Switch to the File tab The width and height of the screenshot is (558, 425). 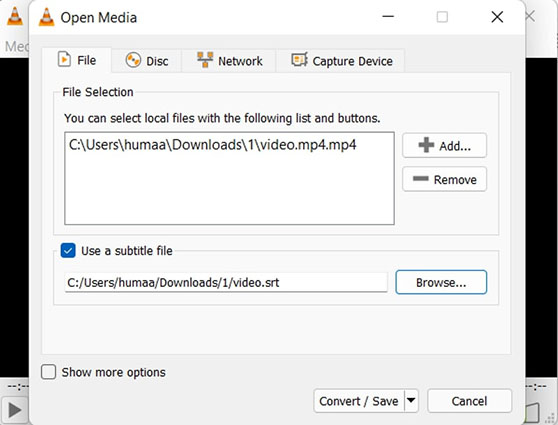point(77,60)
